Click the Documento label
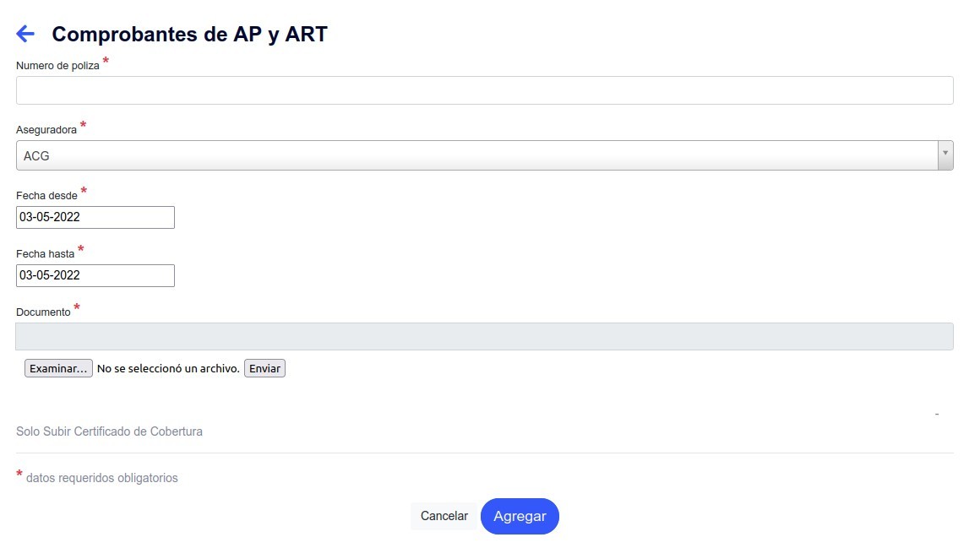The width and height of the screenshot is (980, 548). pos(43,312)
